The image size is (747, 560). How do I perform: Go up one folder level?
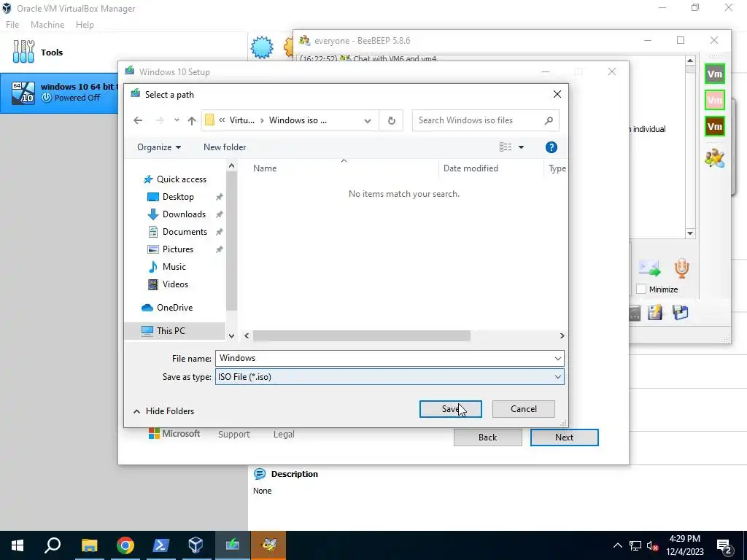pyautogui.click(x=192, y=120)
